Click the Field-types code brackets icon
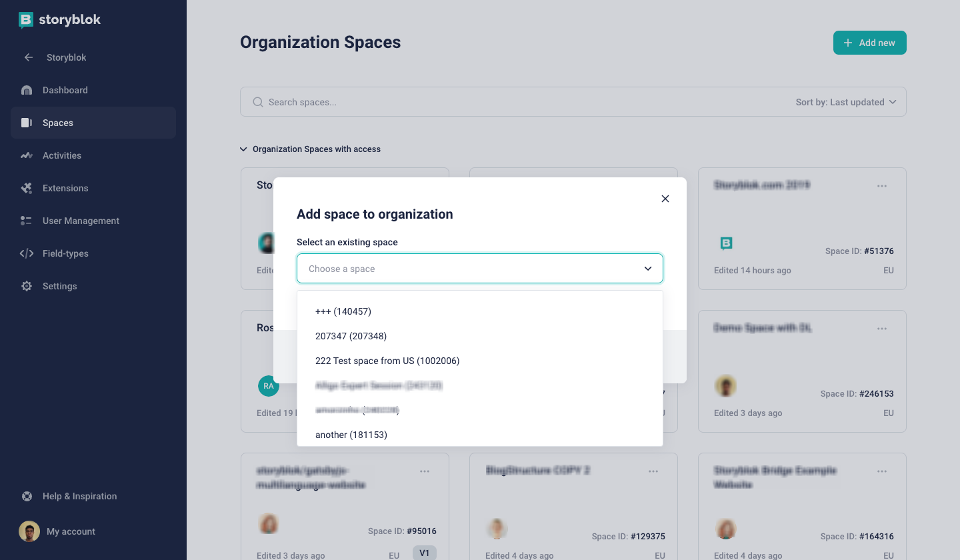The height and width of the screenshot is (560, 960). coord(27,253)
